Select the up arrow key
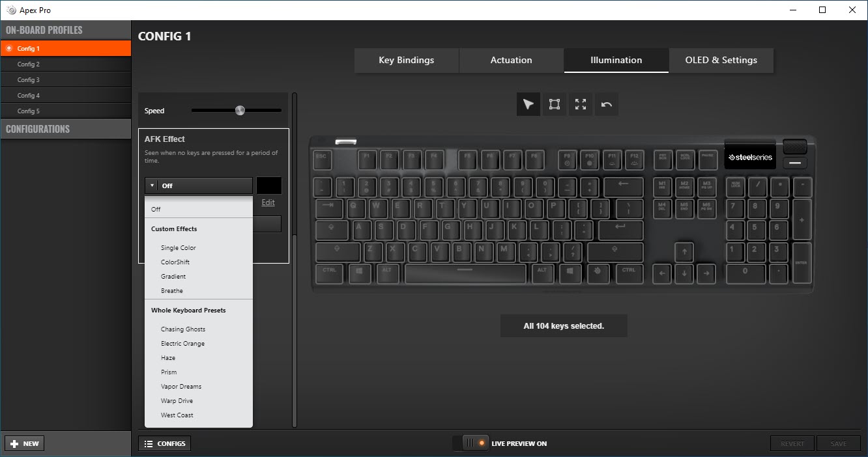868x457 pixels. (684, 252)
